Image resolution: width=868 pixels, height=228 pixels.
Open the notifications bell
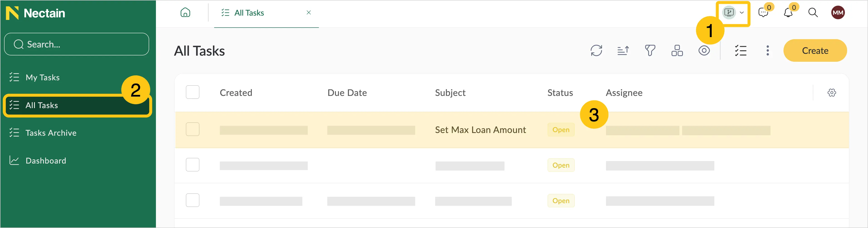(788, 13)
